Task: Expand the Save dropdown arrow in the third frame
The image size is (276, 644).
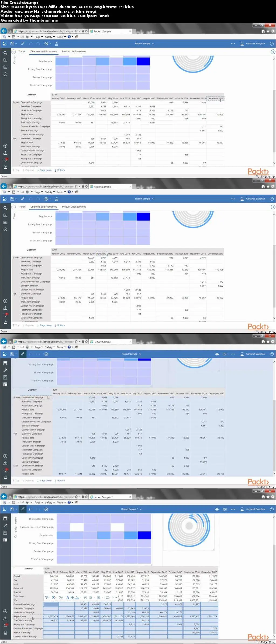Action: click(16, 354)
